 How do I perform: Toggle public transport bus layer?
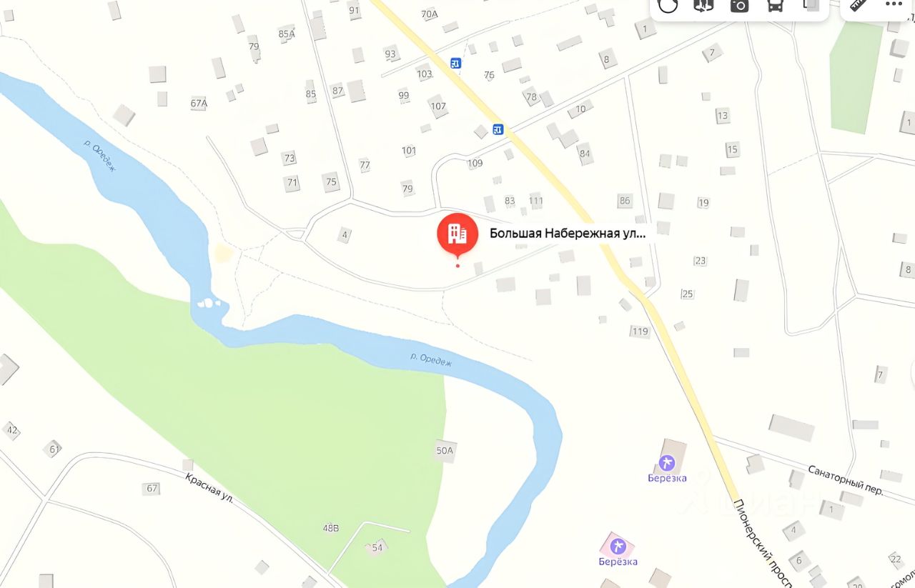775,5
